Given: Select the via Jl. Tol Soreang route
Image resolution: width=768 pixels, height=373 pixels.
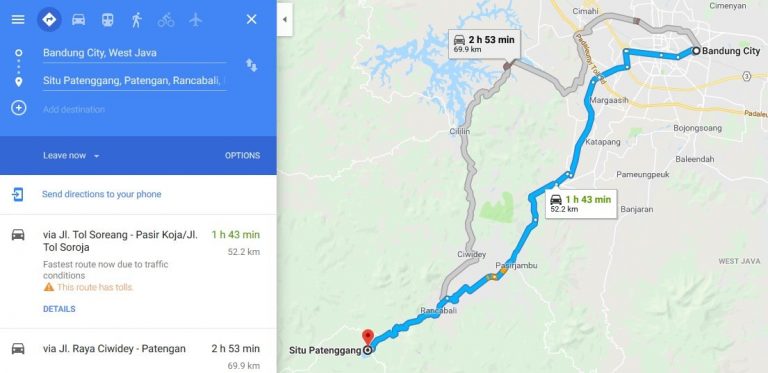Looking at the screenshot, I should (138, 271).
